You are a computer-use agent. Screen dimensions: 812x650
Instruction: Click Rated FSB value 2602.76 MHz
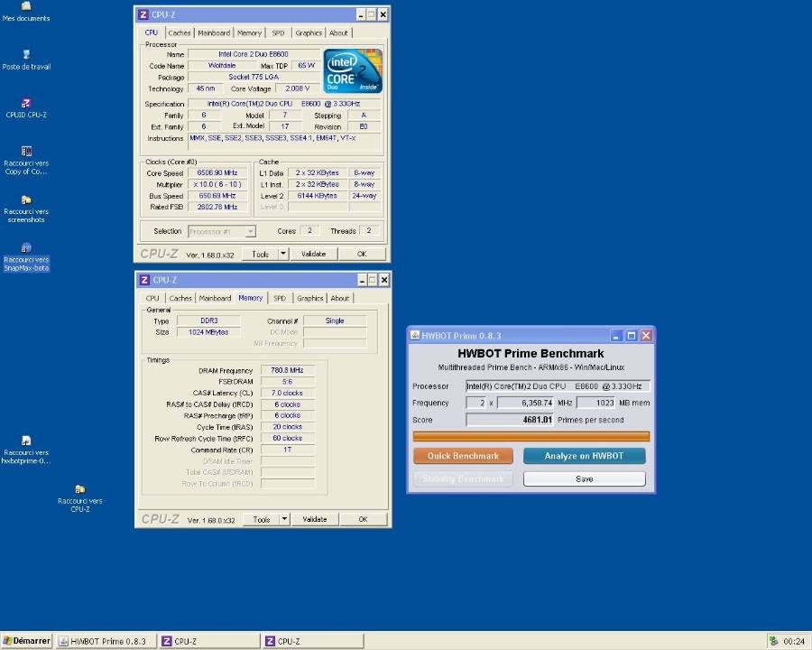point(217,207)
